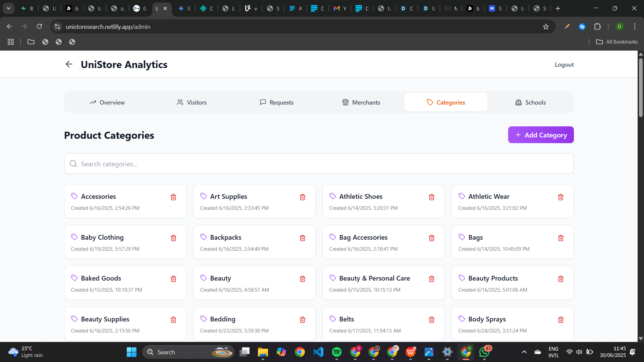644x362 pixels.
Task: Click the Logout link
Action: (x=564, y=65)
